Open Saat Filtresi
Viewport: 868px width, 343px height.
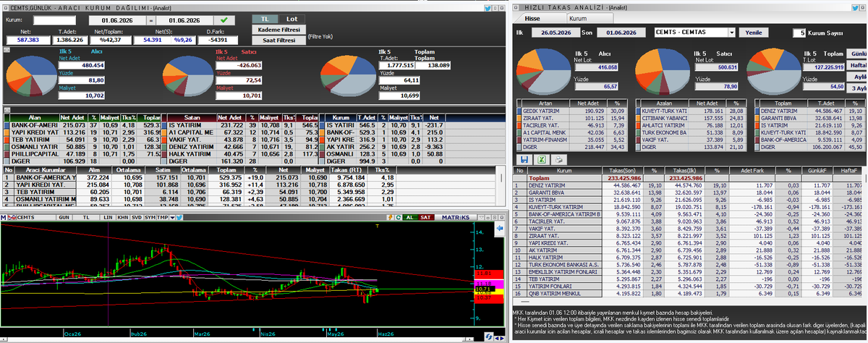coord(278,40)
